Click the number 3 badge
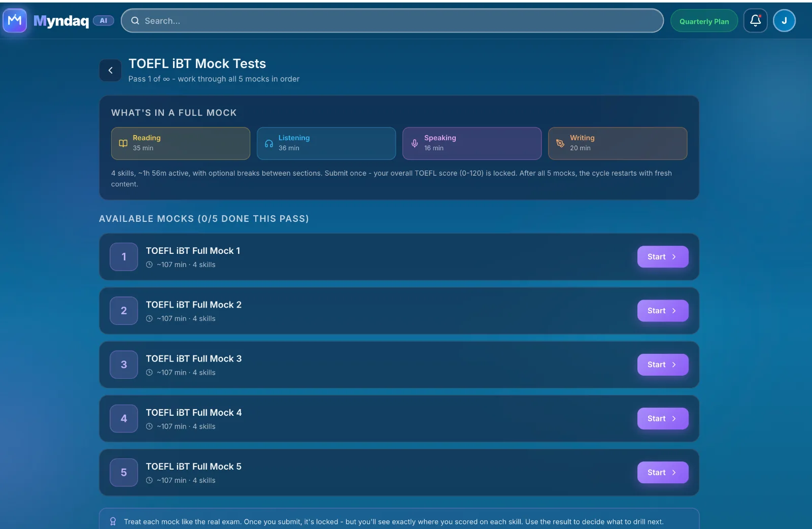Viewport: 812px width, 529px height. click(x=124, y=365)
